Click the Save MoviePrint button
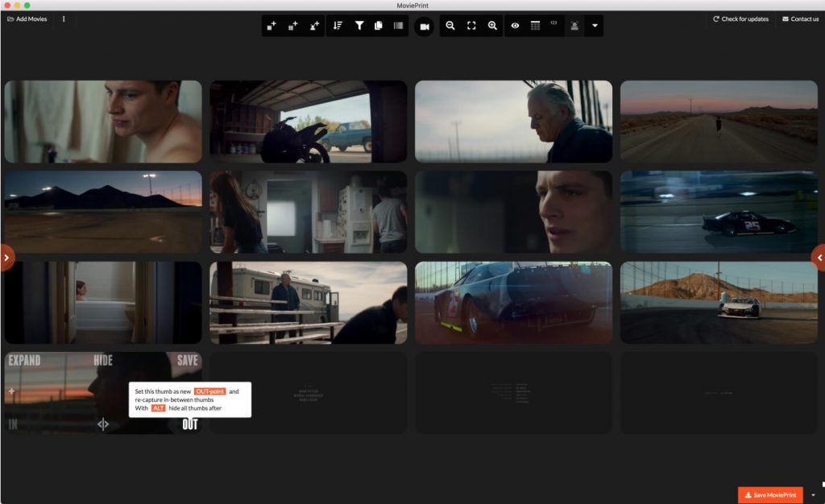825x504 pixels. coord(770,494)
